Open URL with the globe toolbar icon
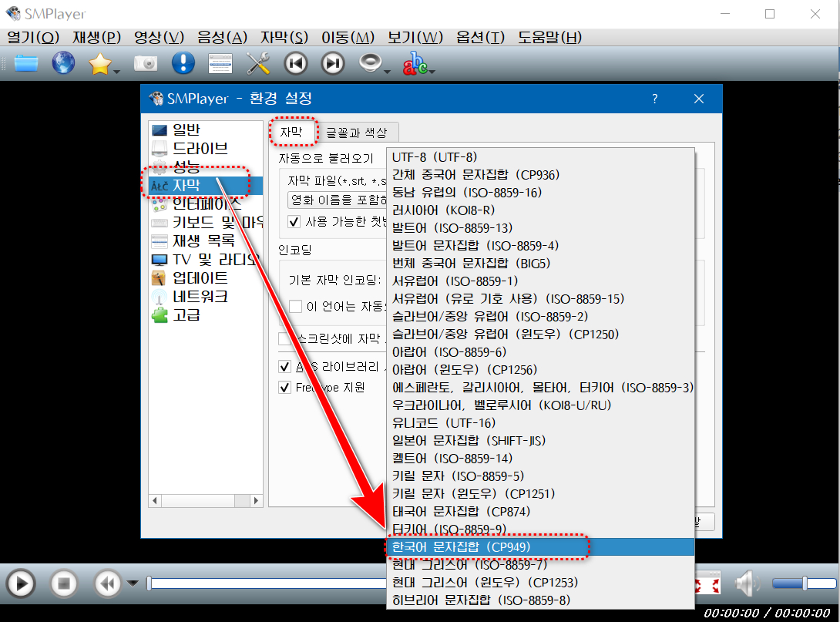The width and height of the screenshot is (840, 622). (63, 63)
